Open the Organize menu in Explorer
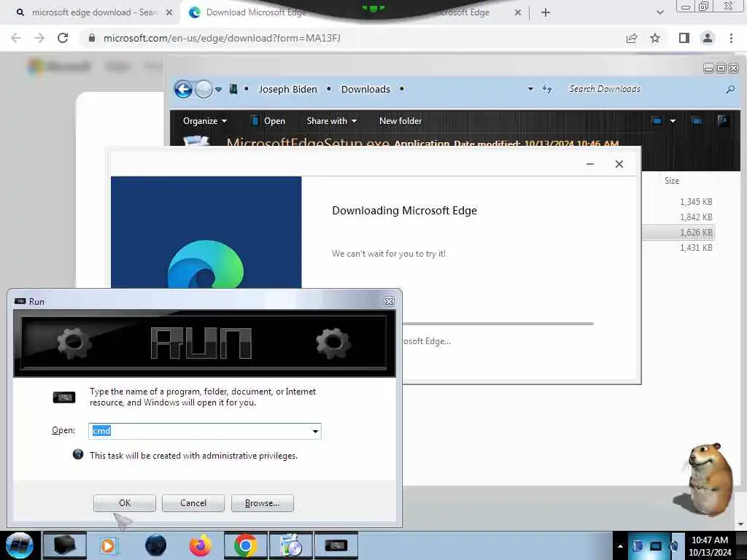Viewport: 747px width, 560px height. point(205,121)
